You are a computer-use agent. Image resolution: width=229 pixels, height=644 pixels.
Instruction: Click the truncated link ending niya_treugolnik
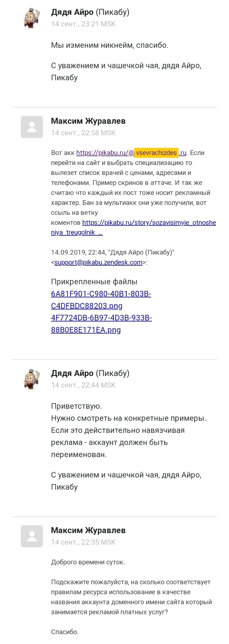[77, 233]
